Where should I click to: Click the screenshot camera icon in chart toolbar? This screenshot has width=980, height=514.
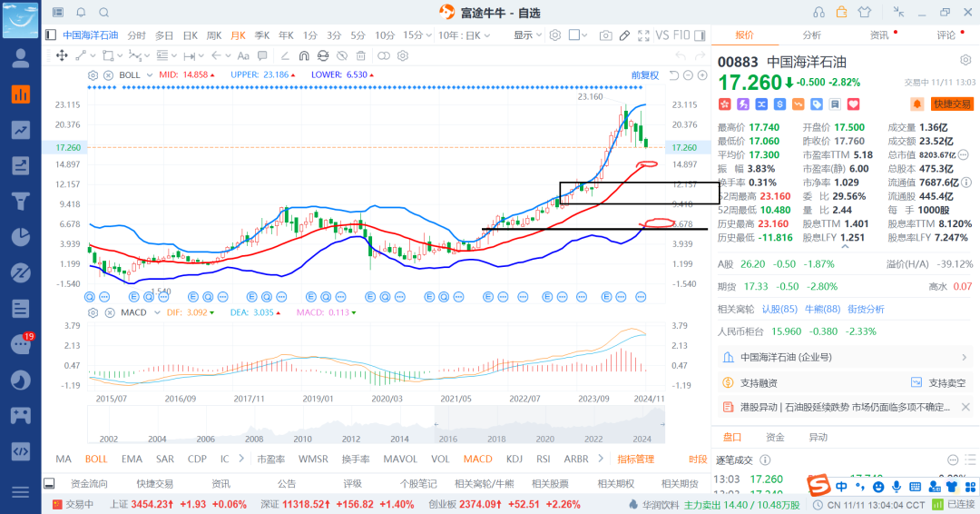tap(605, 35)
